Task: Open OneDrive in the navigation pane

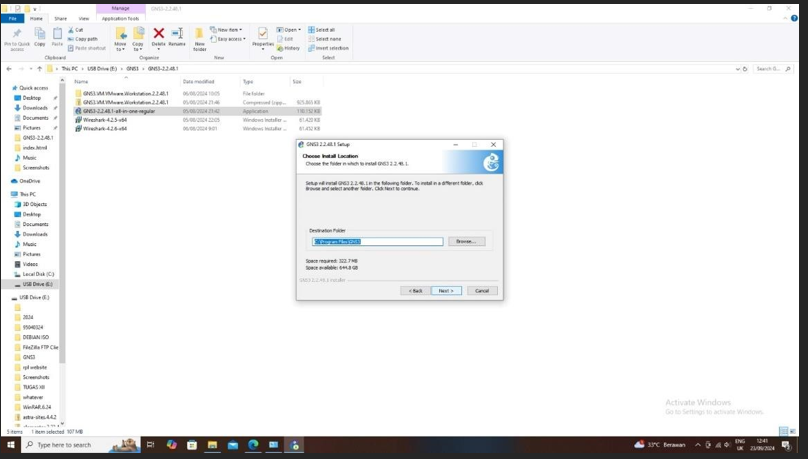Action: 29,181
